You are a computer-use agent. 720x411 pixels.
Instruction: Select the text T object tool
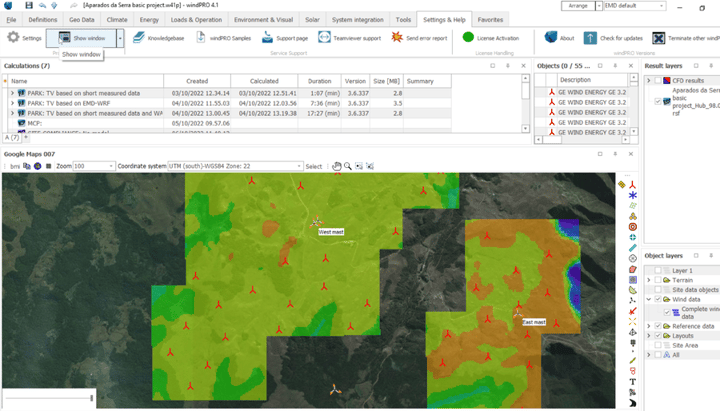pyautogui.click(x=633, y=382)
